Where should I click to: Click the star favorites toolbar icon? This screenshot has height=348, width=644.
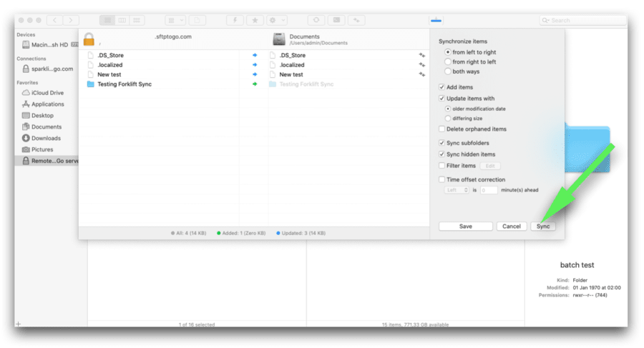(x=255, y=20)
